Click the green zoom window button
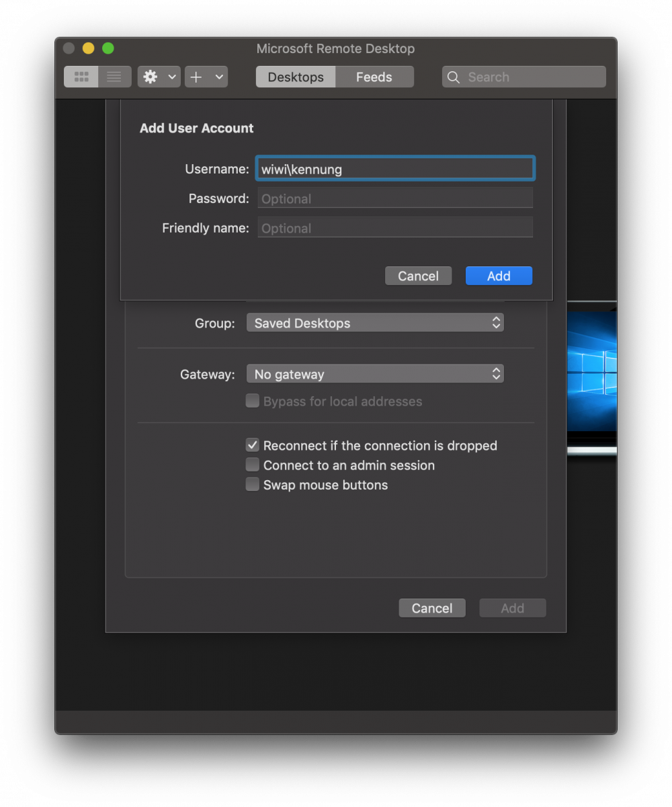The height and width of the screenshot is (807, 672). coord(108,48)
